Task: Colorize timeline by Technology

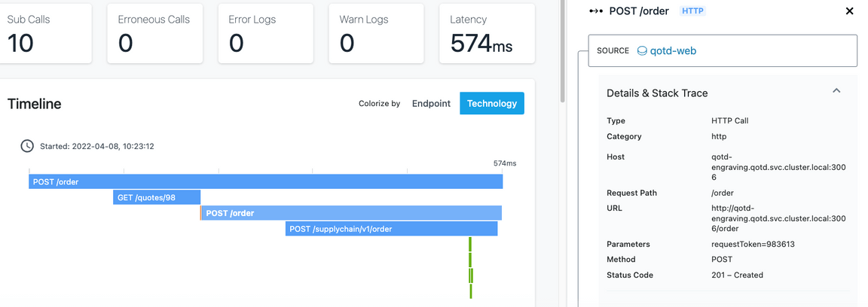Action: coord(492,103)
